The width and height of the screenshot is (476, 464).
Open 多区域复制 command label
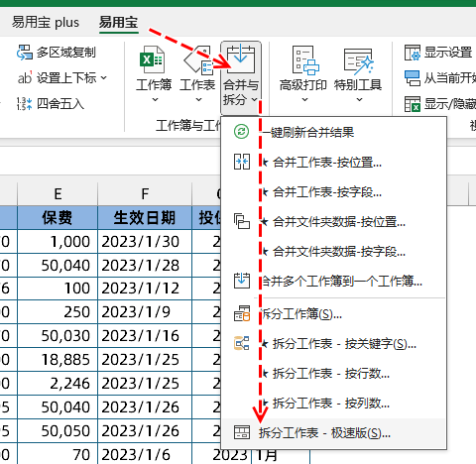point(66,53)
